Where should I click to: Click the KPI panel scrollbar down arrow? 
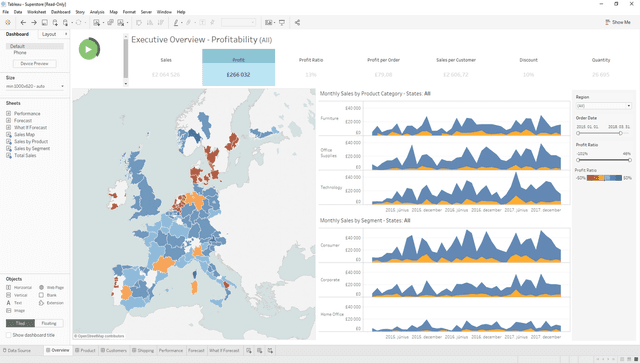(126, 83)
